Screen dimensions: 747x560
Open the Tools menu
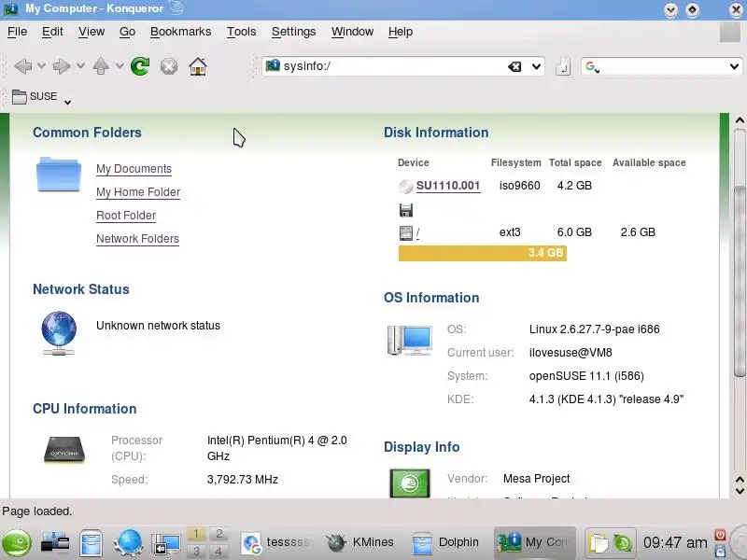point(241,32)
